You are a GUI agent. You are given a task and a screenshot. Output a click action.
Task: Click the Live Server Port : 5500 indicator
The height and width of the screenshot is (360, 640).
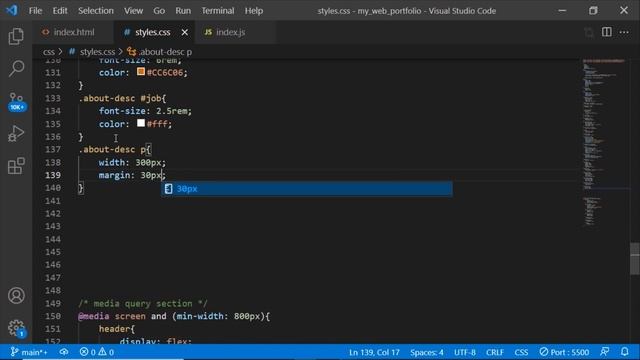(564, 352)
